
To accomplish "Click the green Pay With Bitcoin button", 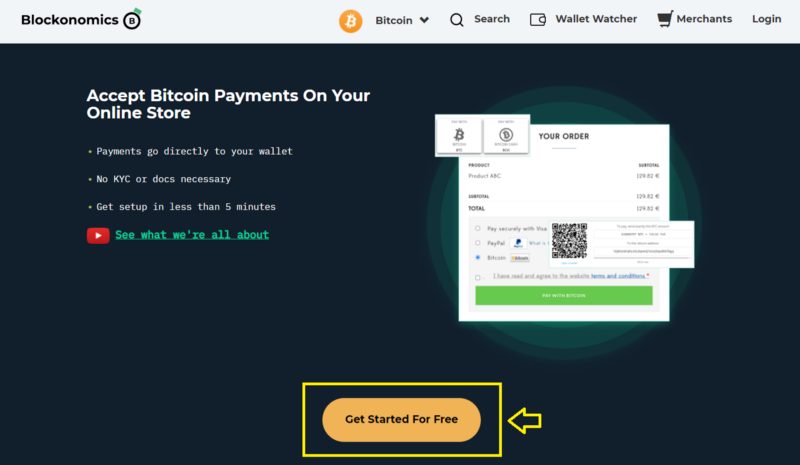I will point(564,296).
